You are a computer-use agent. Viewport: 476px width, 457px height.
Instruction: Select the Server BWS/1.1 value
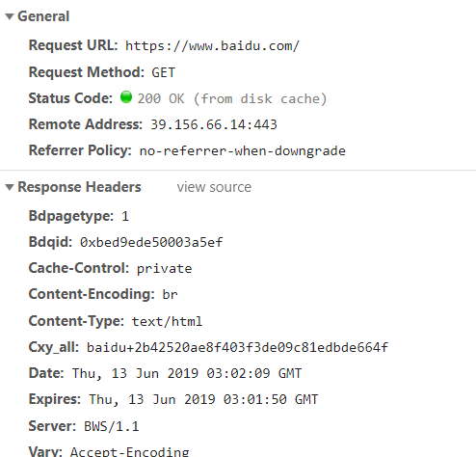click(x=112, y=426)
